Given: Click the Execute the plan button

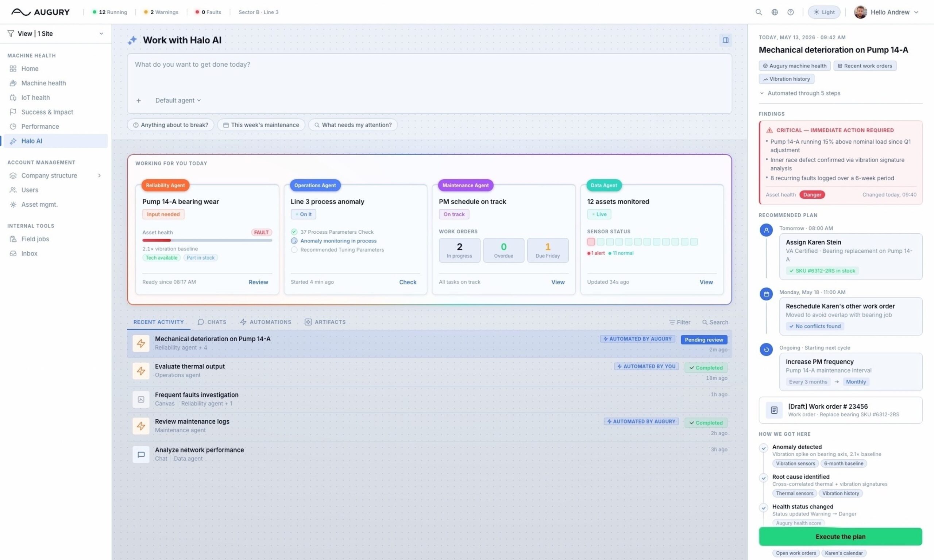Looking at the screenshot, I should click(840, 536).
